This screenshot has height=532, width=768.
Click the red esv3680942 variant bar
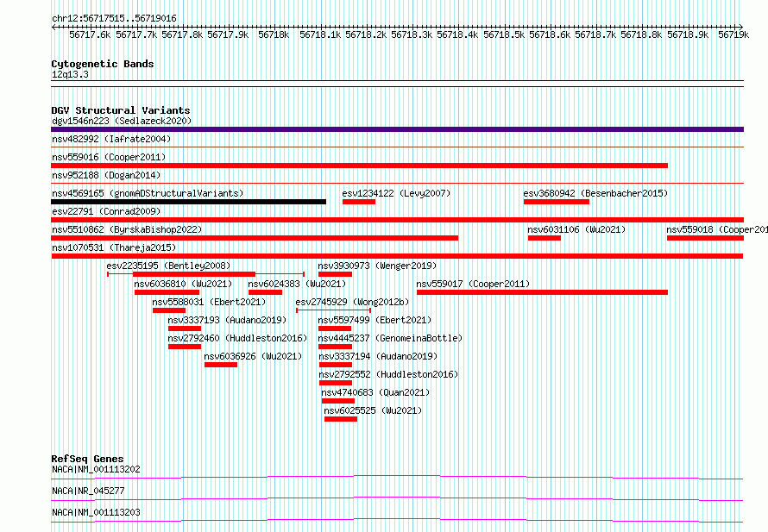click(557, 202)
